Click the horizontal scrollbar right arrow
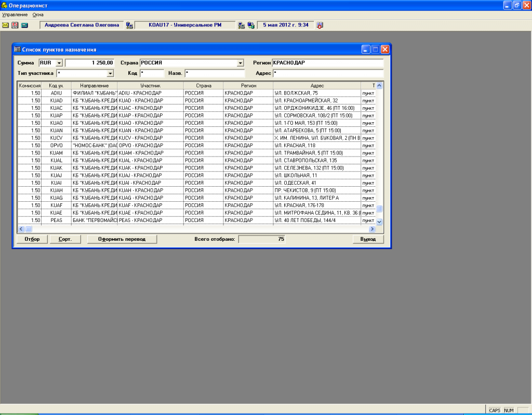The width and height of the screenshot is (532, 415). pos(372,229)
